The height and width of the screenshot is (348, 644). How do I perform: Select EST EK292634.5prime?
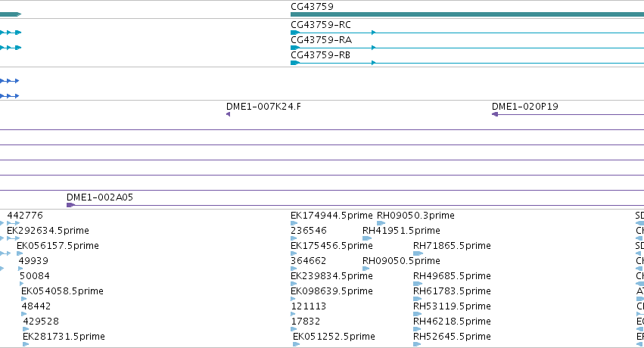[x=48, y=231]
